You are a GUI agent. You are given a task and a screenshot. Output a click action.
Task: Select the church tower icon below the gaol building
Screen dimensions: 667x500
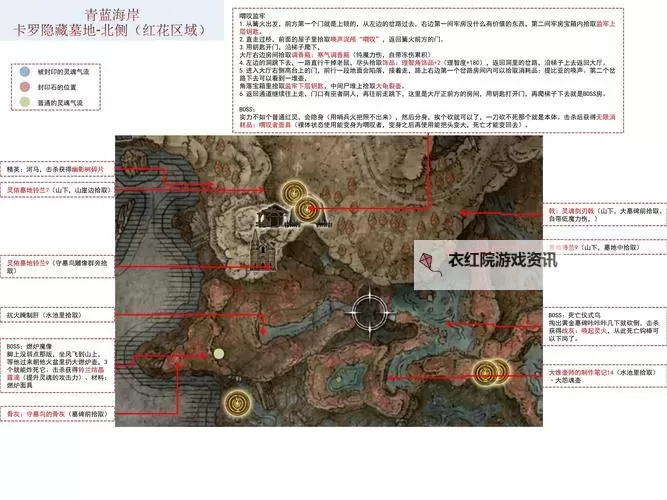262,251
